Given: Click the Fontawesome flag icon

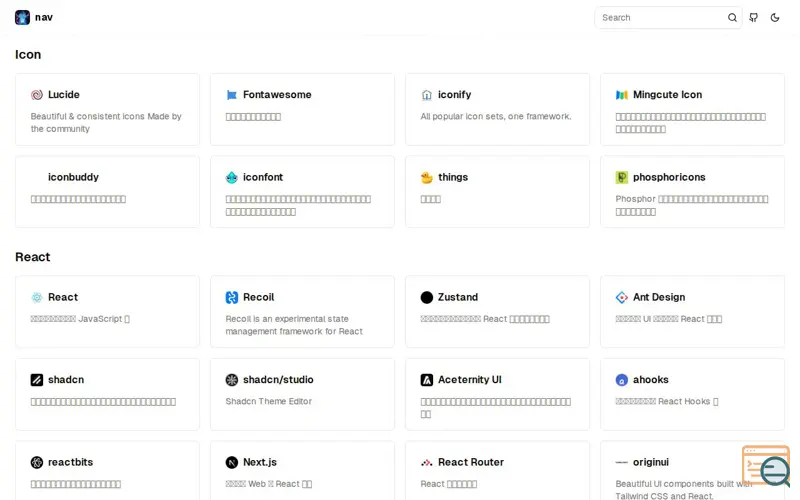Looking at the screenshot, I should [x=232, y=95].
